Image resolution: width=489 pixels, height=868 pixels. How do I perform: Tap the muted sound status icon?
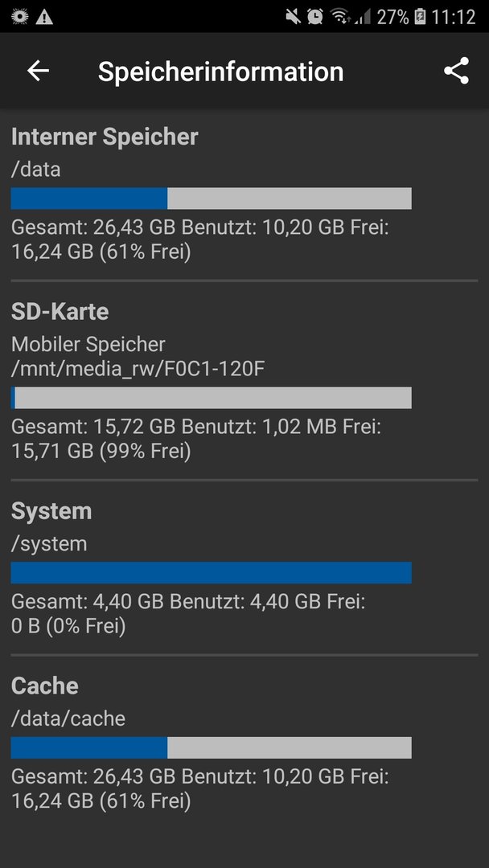(x=293, y=17)
